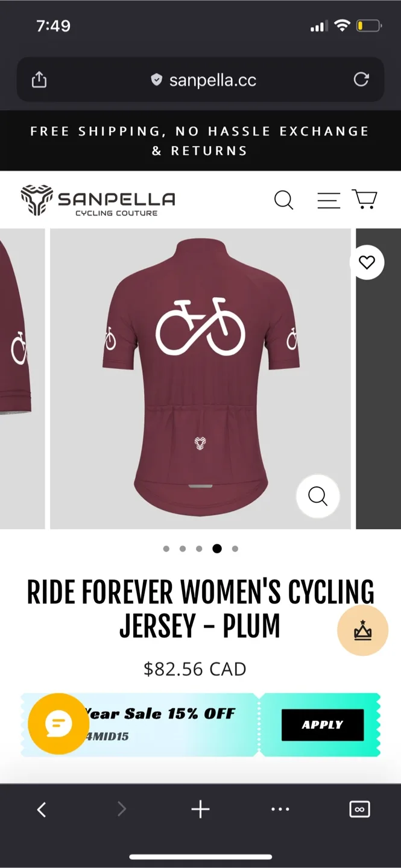The height and width of the screenshot is (868, 401).
Task: Select the product title Ride Forever Women's Cycling Jersey
Action: pyautogui.click(x=200, y=608)
